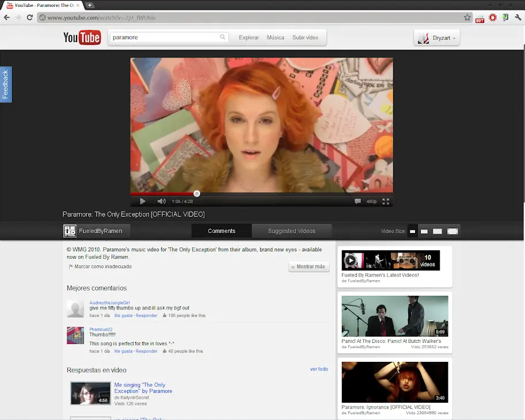Open the FueledByRamen channel name button
The width and height of the screenshot is (525, 420).
pos(100,231)
